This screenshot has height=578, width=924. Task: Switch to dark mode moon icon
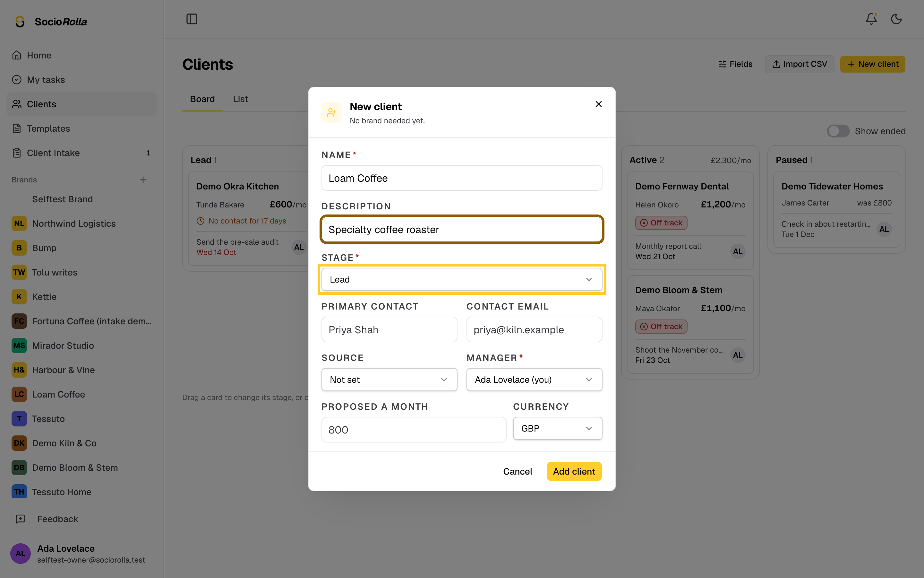896,19
